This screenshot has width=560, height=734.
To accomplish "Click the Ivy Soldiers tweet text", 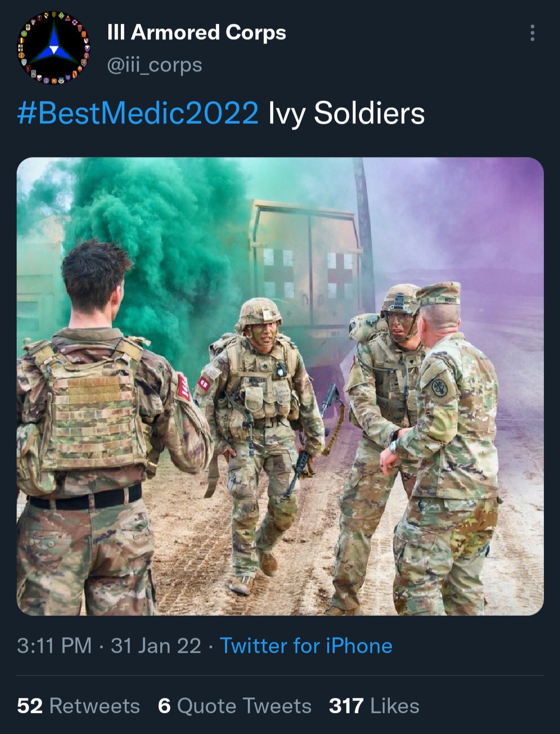I will click(x=346, y=113).
